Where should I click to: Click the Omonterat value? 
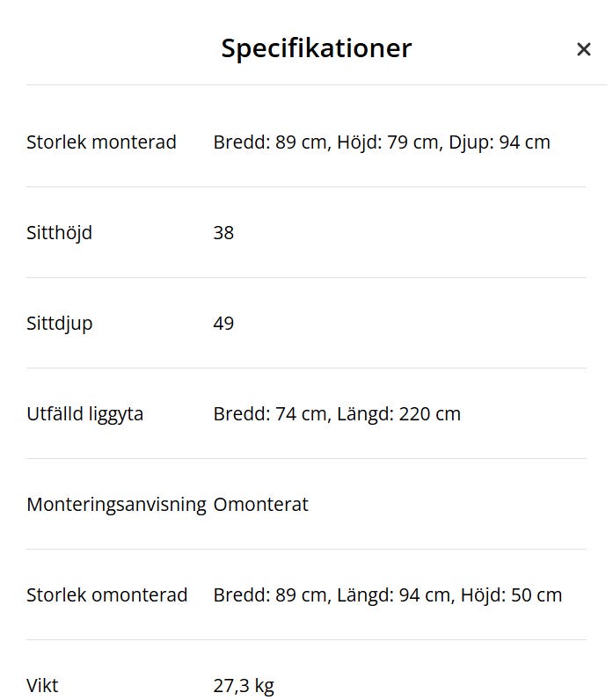point(260,504)
